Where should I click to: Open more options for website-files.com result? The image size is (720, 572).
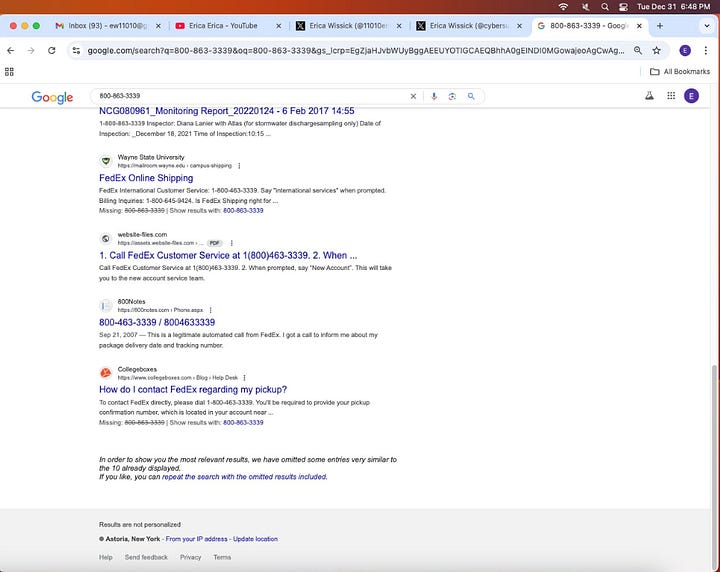click(231, 243)
